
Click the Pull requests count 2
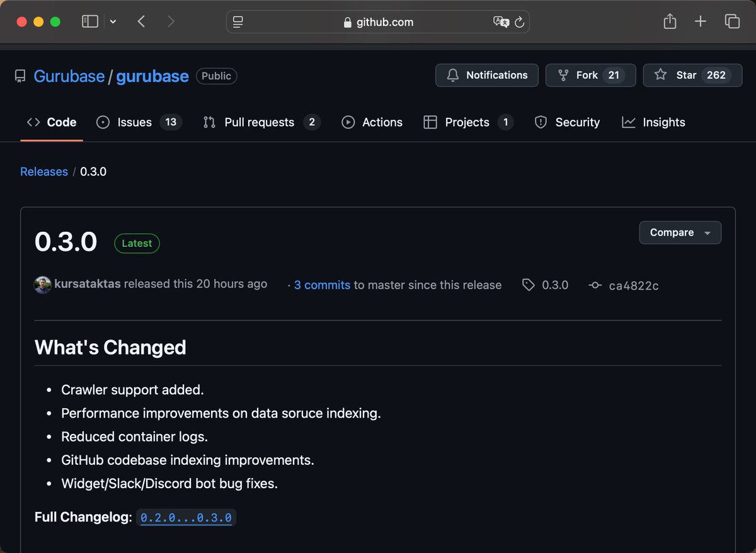[x=312, y=122]
